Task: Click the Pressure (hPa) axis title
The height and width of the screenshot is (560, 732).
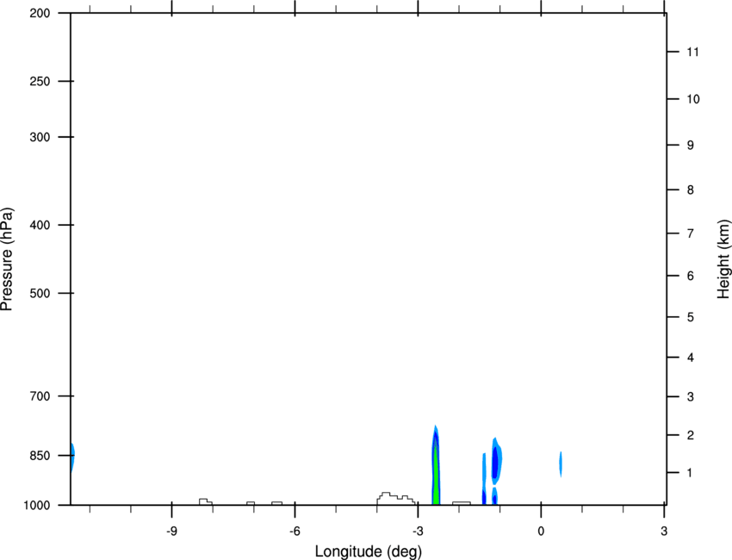Action: (x=7, y=259)
